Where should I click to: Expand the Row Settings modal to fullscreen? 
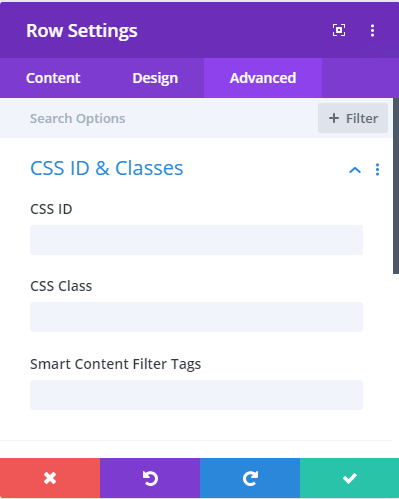point(339,30)
